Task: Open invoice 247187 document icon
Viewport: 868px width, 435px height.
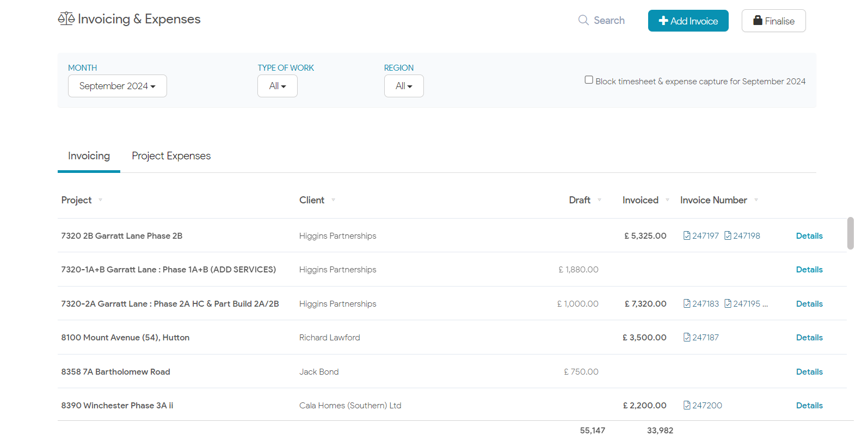Action: click(x=687, y=337)
